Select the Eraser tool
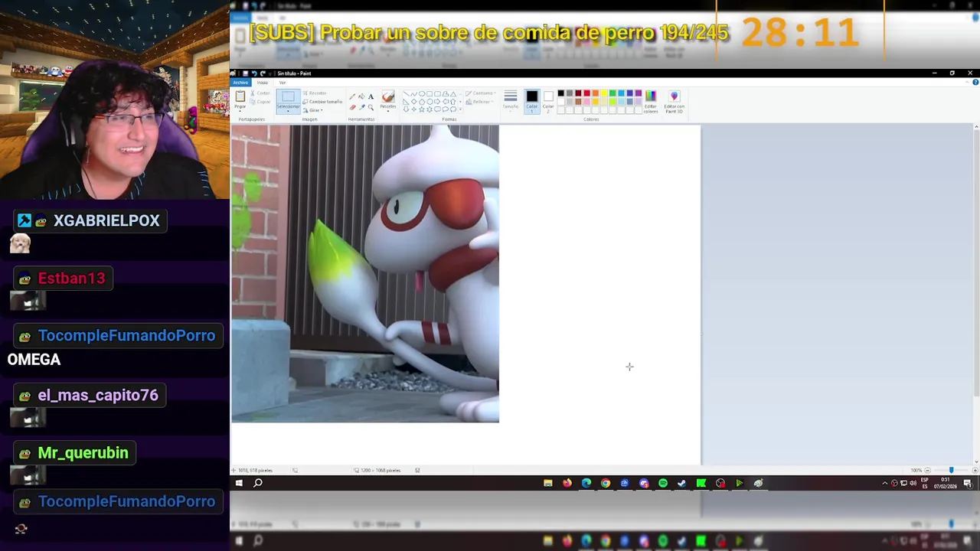 (352, 108)
